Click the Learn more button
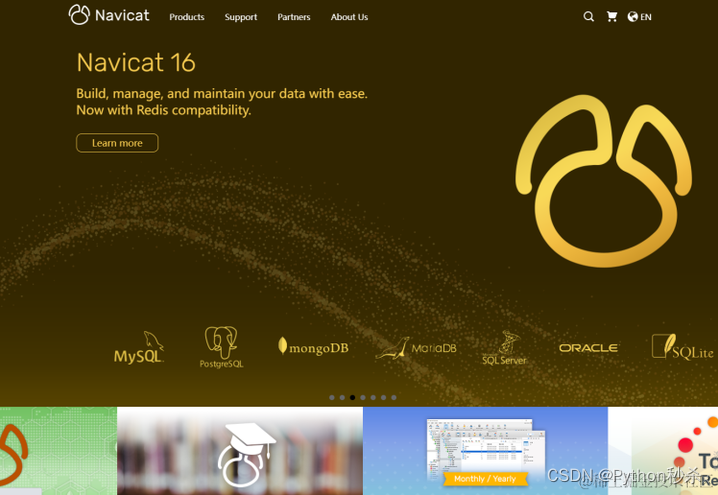Image resolution: width=718 pixels, height=495 pixels. pyautogui.click(x=117, y=143)
